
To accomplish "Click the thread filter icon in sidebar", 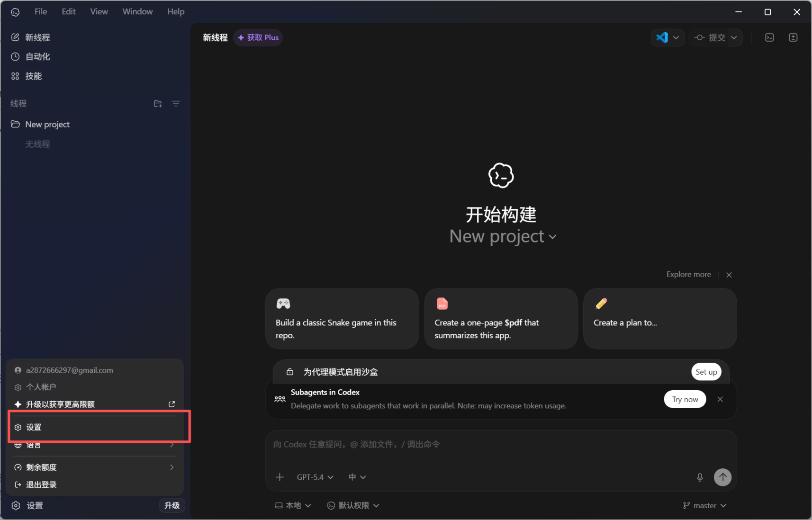I will point(176,104).
